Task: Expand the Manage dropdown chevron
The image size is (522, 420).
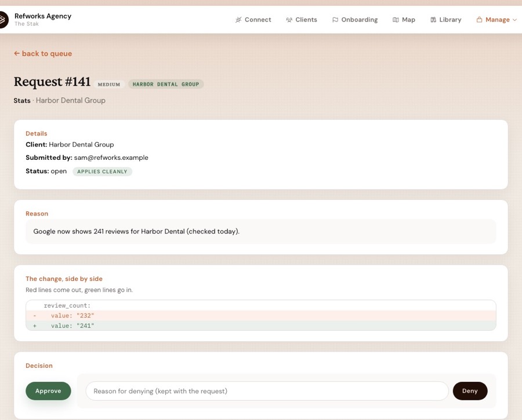Action: [x=514, y=20]
